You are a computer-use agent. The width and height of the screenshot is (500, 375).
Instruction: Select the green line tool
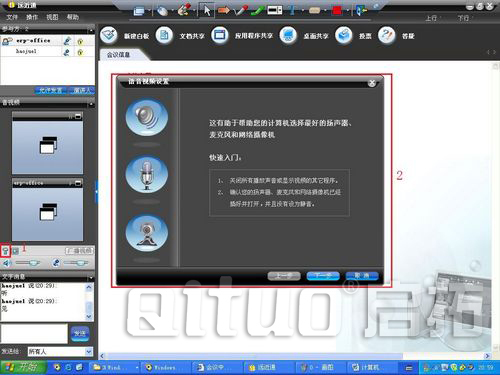(x=257, y=10)
